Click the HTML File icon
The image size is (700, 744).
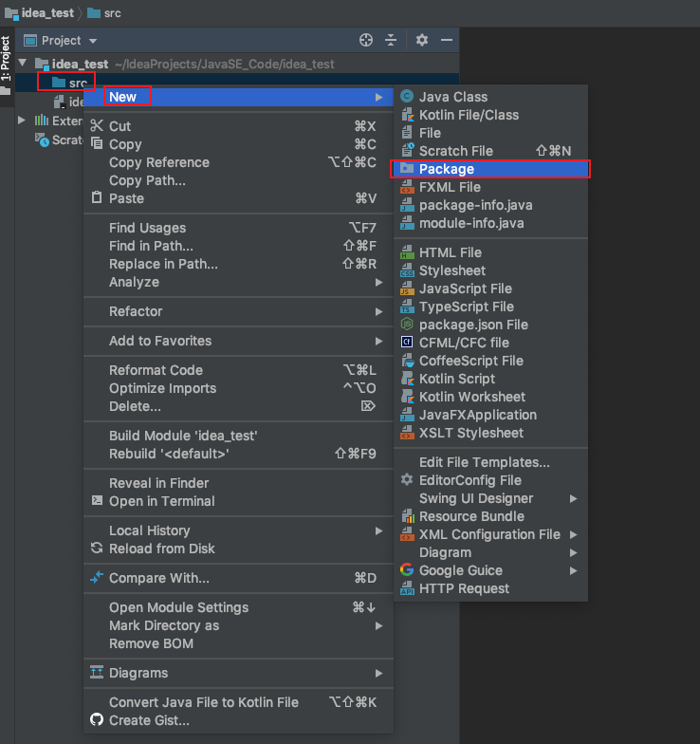(407, 252)
